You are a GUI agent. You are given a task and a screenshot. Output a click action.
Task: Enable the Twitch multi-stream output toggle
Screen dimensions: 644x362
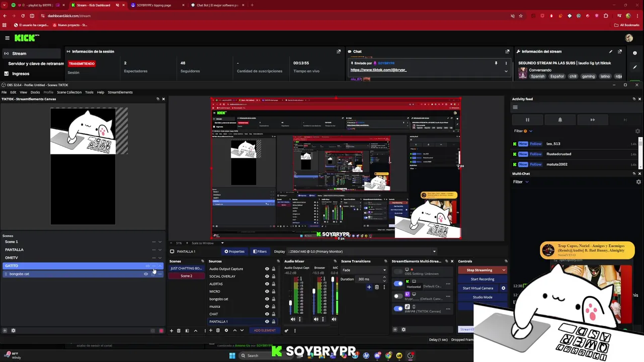pos(398,296)
